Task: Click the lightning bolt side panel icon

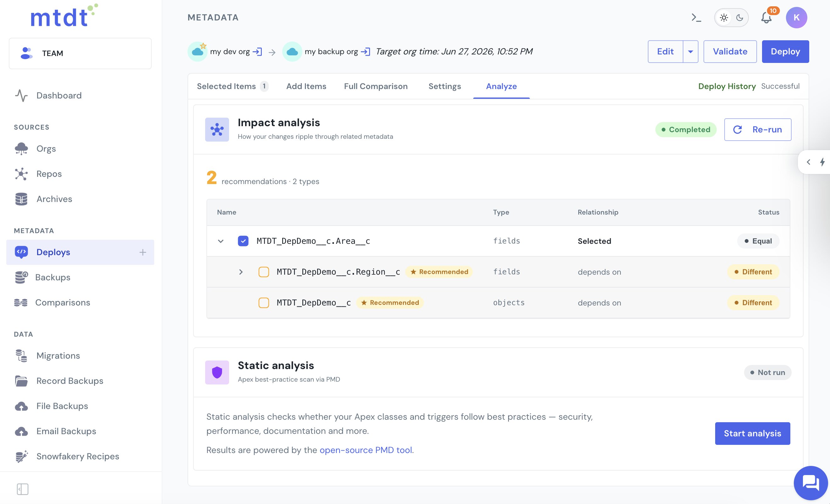Action: [822, 162]
